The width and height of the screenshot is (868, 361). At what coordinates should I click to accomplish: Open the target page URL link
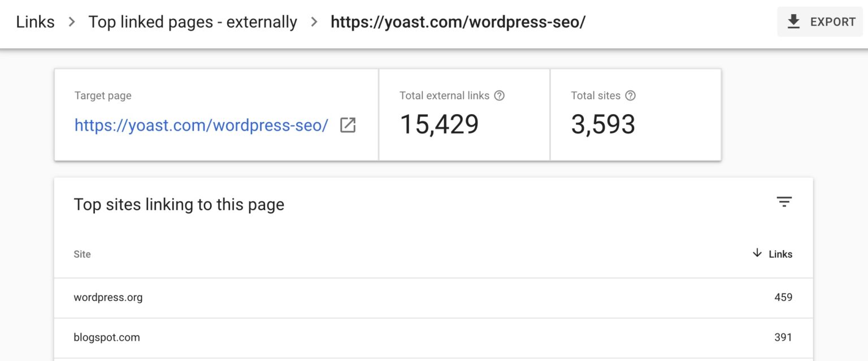click(x=201, y=125)
